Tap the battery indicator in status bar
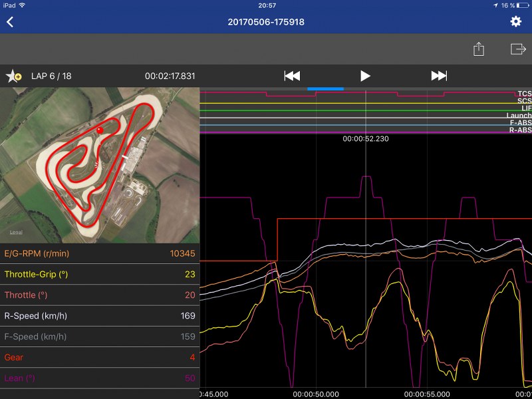 (x=523, y=5)
